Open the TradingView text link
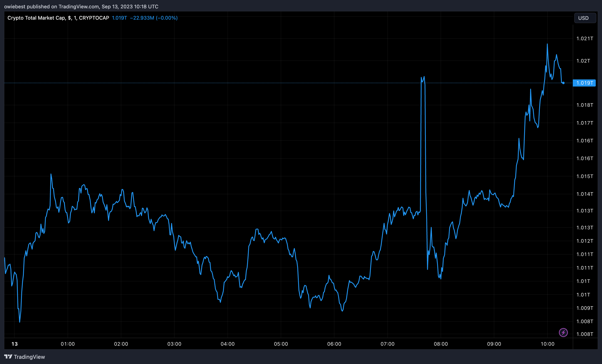The width and height of the screenshot is (602, 364). pos(29,357)
